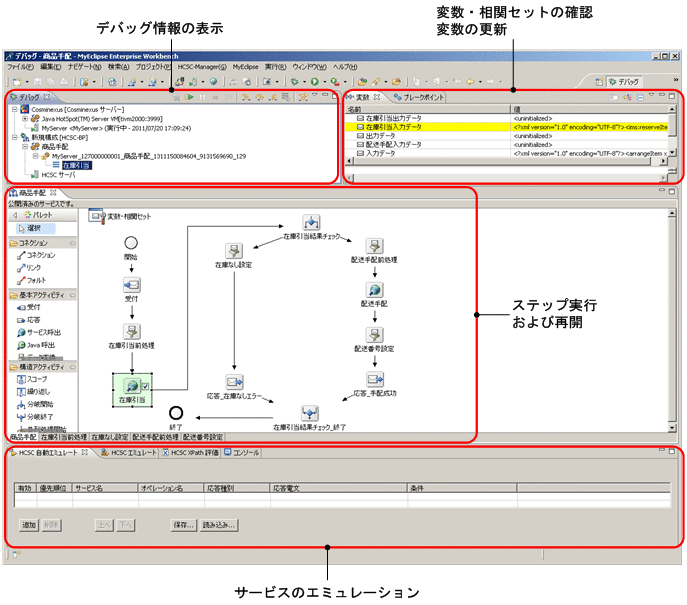Open the HCSC-Manager menu
This screenshot has width=687, height=605.
pyautogui.click(x=202, y=67)
